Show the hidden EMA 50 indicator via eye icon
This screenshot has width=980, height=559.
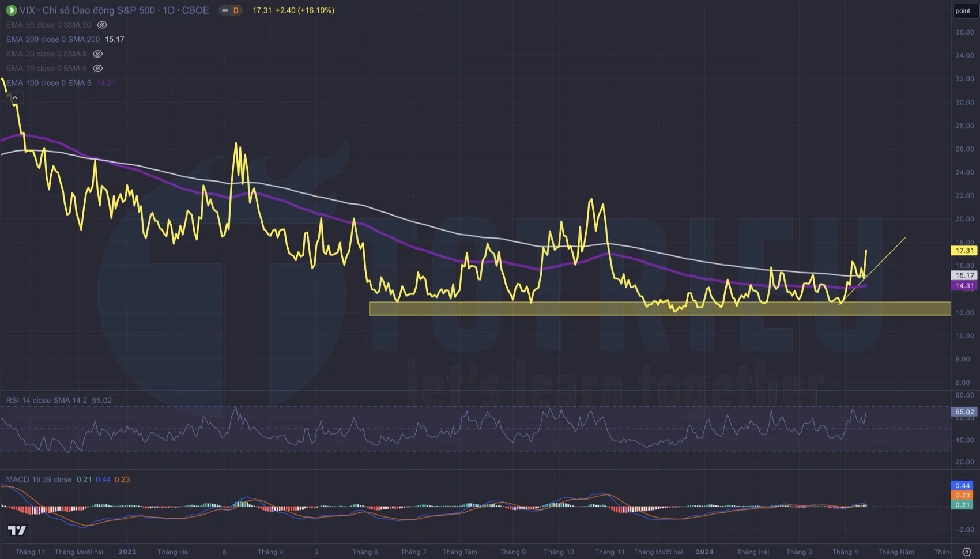[102, 25]
